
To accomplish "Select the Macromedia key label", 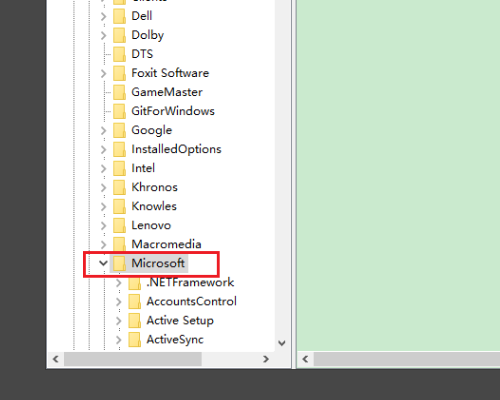I will 166,244.
